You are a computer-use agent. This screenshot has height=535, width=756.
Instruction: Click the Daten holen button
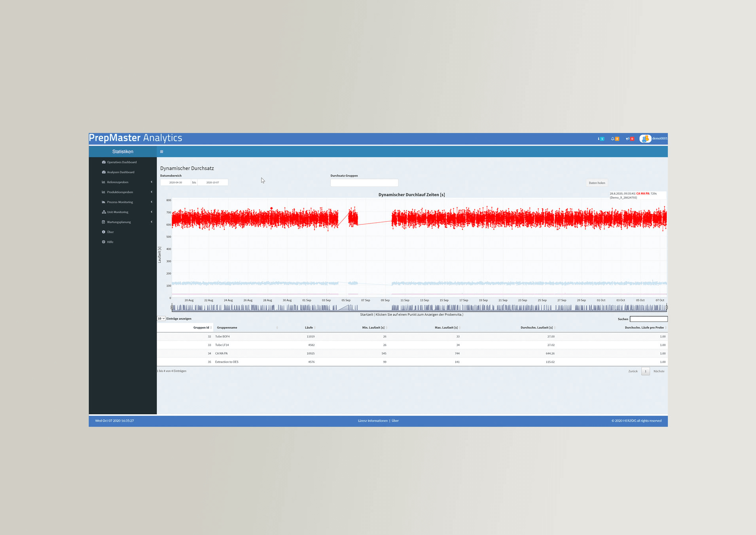pos(597,183)
